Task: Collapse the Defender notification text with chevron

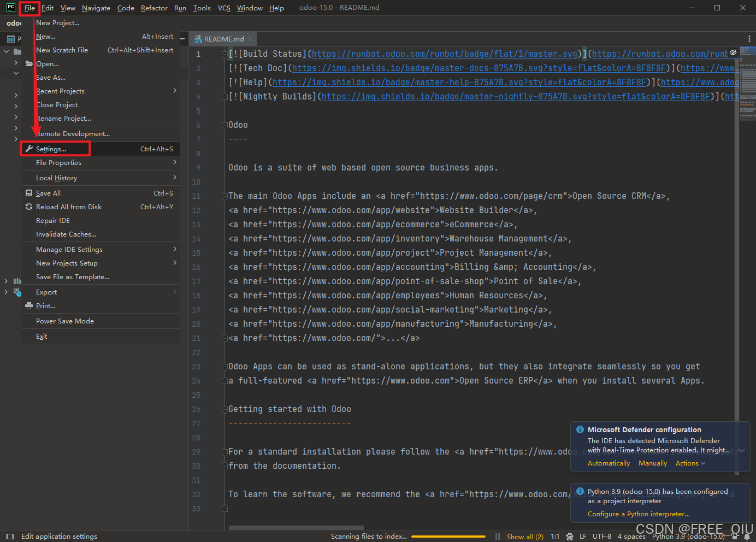Action: pyautogui.click(x=742, y=450)
